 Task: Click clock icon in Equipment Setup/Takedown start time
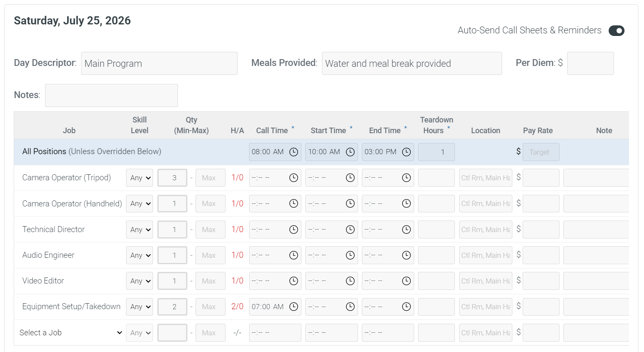tap(350, 307)
